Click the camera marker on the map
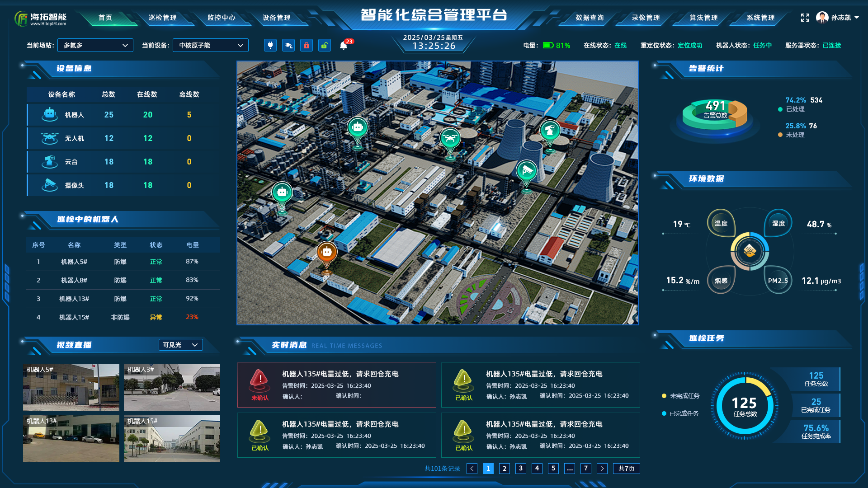 point(527,171)
